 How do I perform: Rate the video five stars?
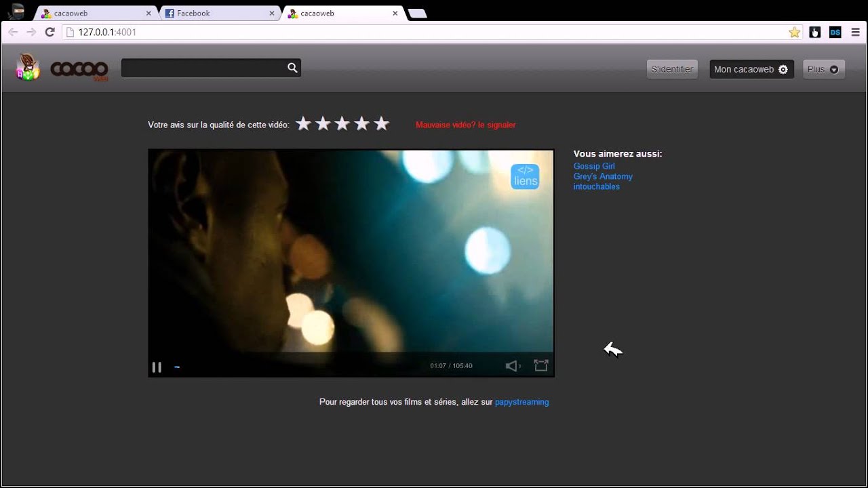pos(382,123)
